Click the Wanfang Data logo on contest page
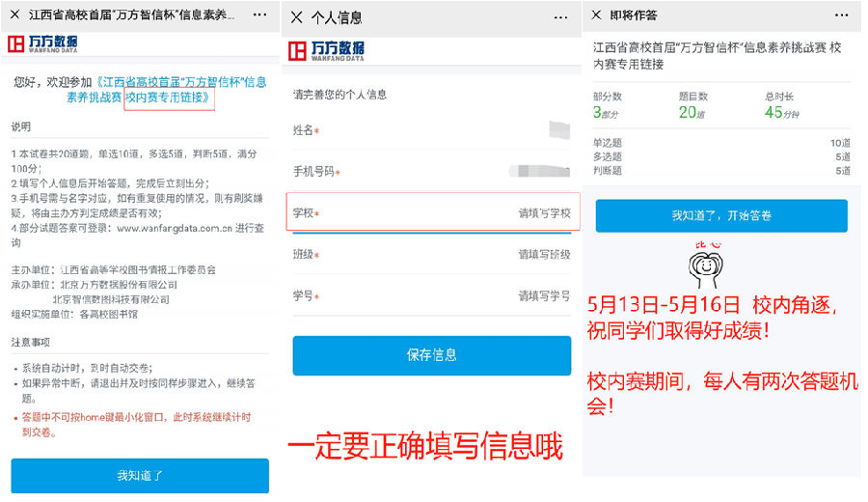Image resolution: width=868 pixels, height=502 pixels. (x=42, y=43)
